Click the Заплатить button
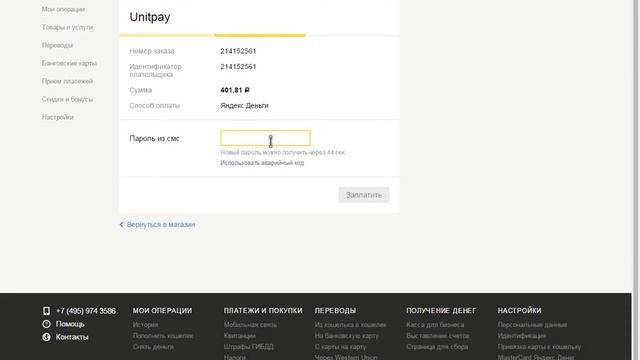640x360 pixels. click(364, 195)
